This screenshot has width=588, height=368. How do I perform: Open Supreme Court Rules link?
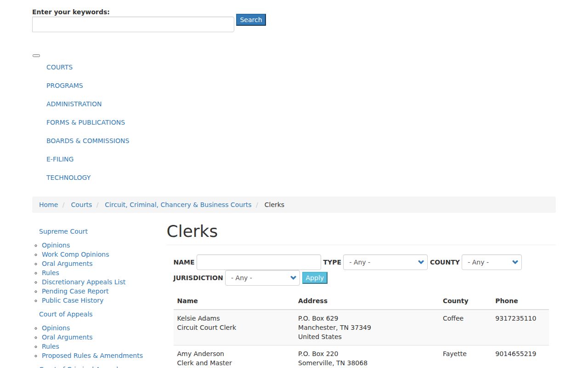(x=51, y=273)
